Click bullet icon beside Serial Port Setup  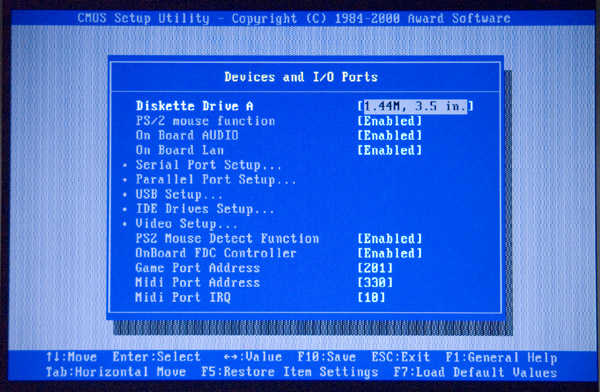click(125, 166)
